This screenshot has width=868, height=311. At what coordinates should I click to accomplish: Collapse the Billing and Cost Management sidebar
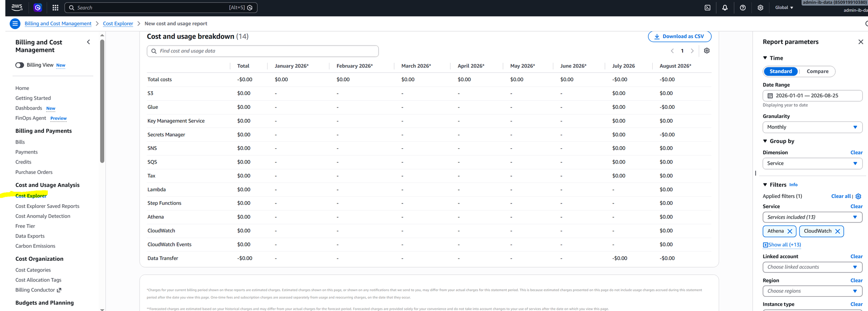tap(89, 42)
